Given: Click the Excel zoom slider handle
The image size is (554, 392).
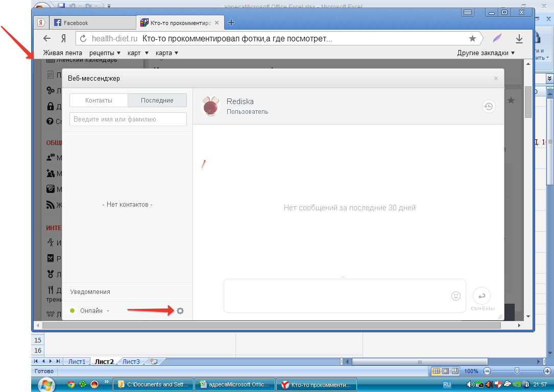Looking at the screenshot, I should click(x=517, y=371).
